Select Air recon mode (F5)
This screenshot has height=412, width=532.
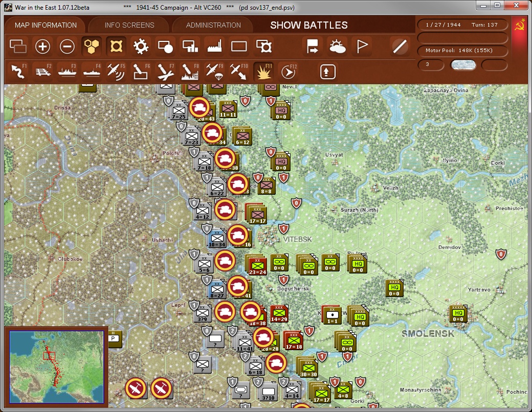pos(116,72)
